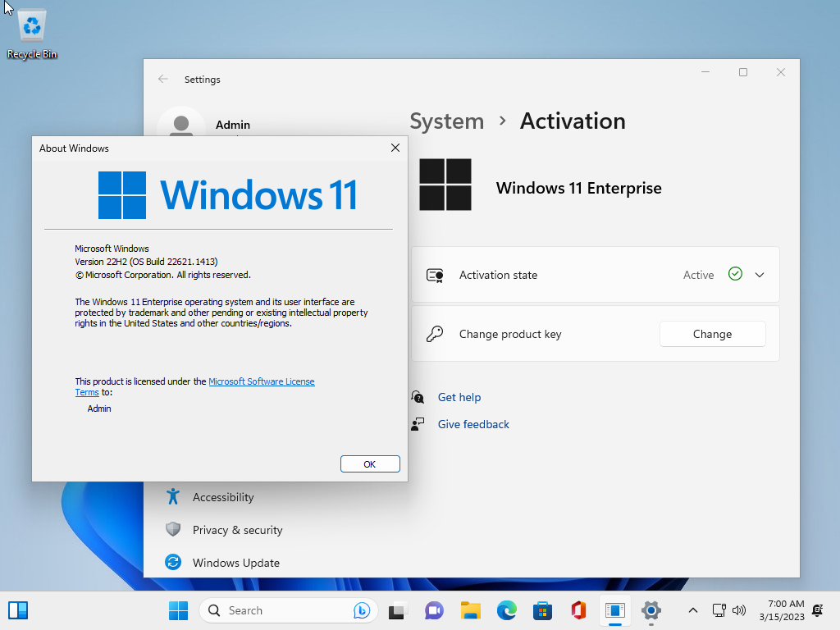
Task: Select Windows Update in the sidebar
Action: tap(235, 563)
